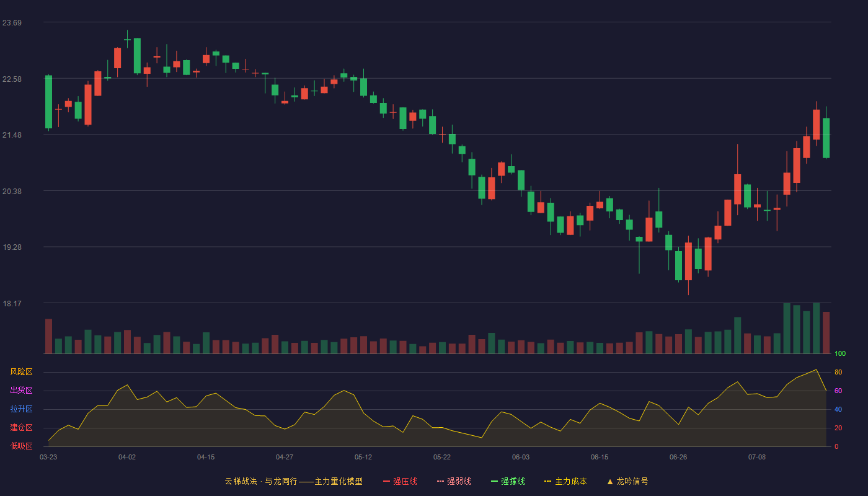Click the 07-08 date axis label
The image size is (868, 496).
click(x=757, y=457)
